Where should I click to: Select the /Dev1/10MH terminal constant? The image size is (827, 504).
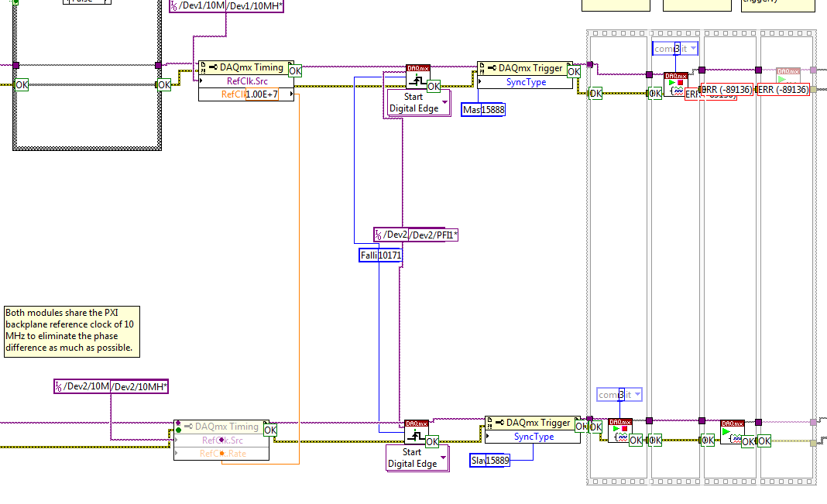pos(226,5)
